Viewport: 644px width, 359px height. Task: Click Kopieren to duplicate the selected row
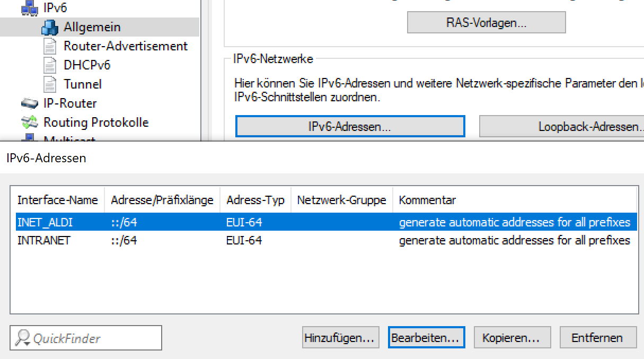512,337
